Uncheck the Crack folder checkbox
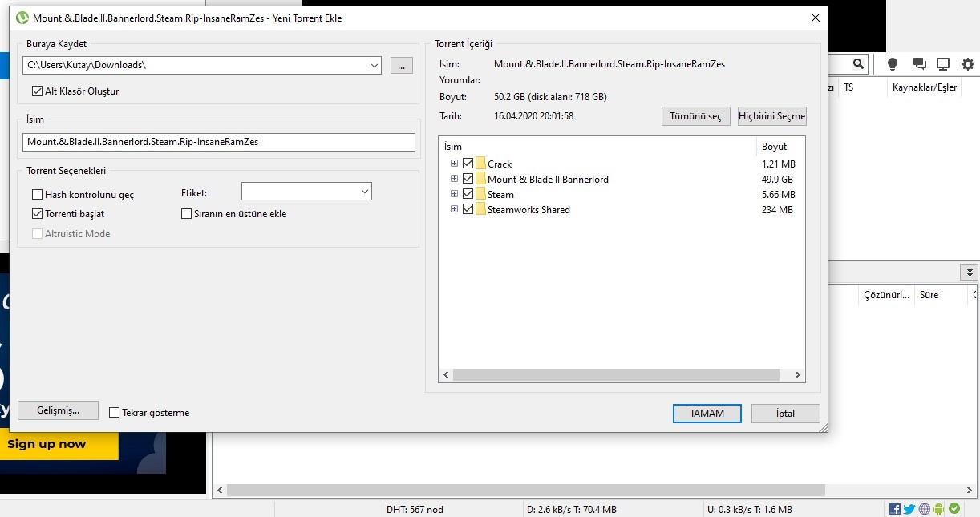Viewport: 980px width, 517px height. coord(468,164)
